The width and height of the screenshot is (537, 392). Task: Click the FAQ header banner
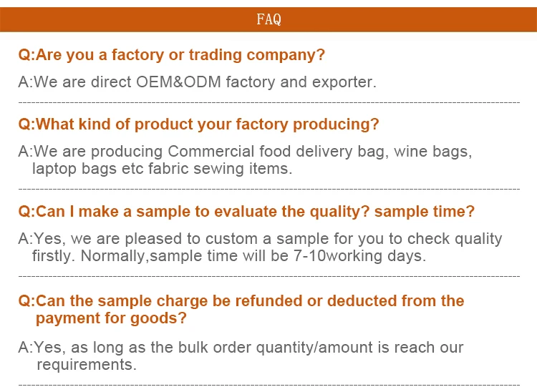268,19
